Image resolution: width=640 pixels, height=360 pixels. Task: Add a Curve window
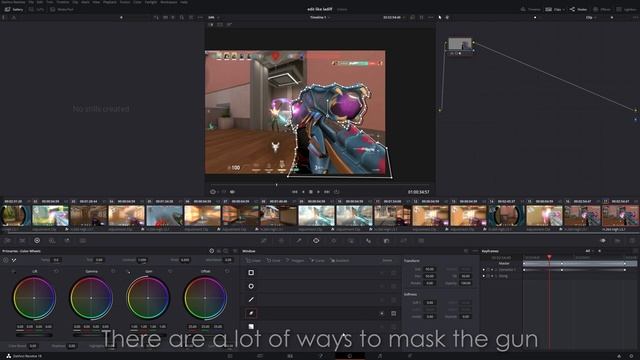[x=317, y=260]
